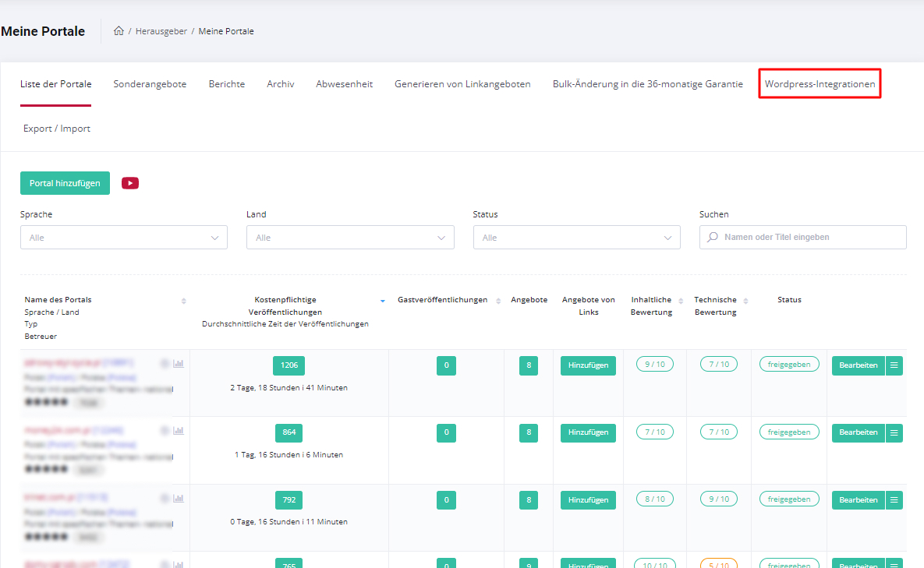Viewport: 924px width, 568px height.
Task: Click Bearbeiten in the 792 publications row
Action: [858, 499]
